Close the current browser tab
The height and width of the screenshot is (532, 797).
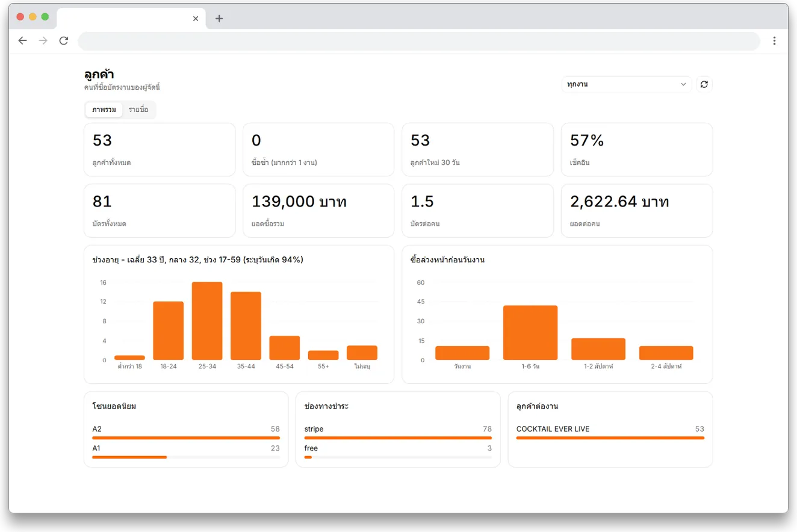click(196, 19)
